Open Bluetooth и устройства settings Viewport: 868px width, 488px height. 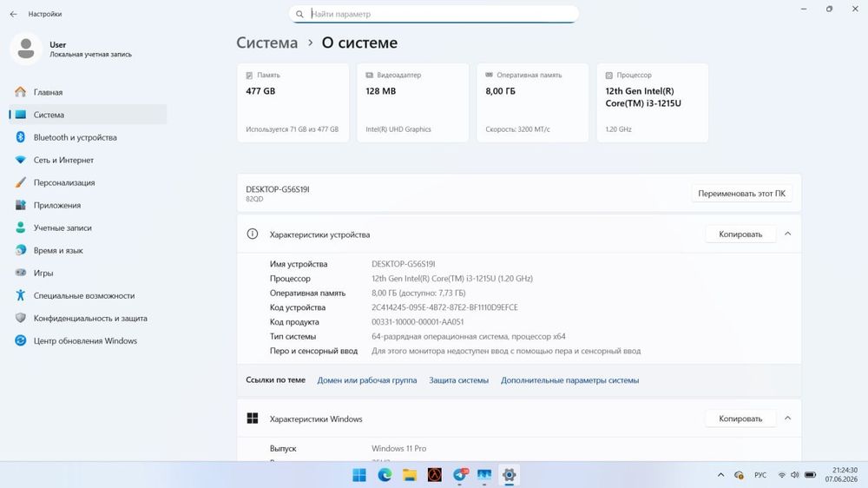88,137
